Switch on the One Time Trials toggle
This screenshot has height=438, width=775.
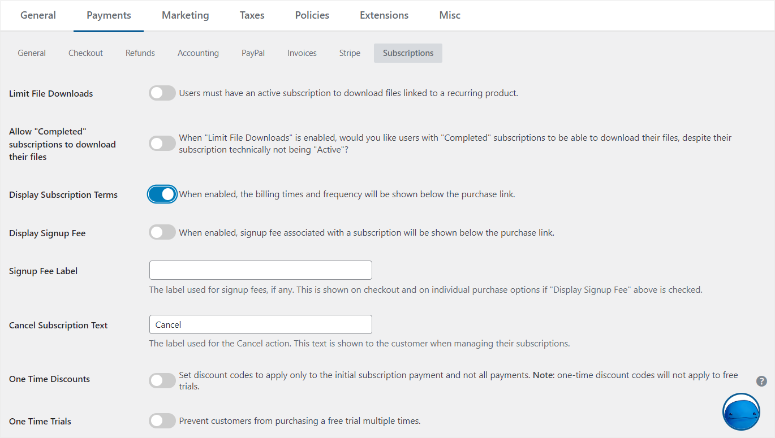point(162,421)
